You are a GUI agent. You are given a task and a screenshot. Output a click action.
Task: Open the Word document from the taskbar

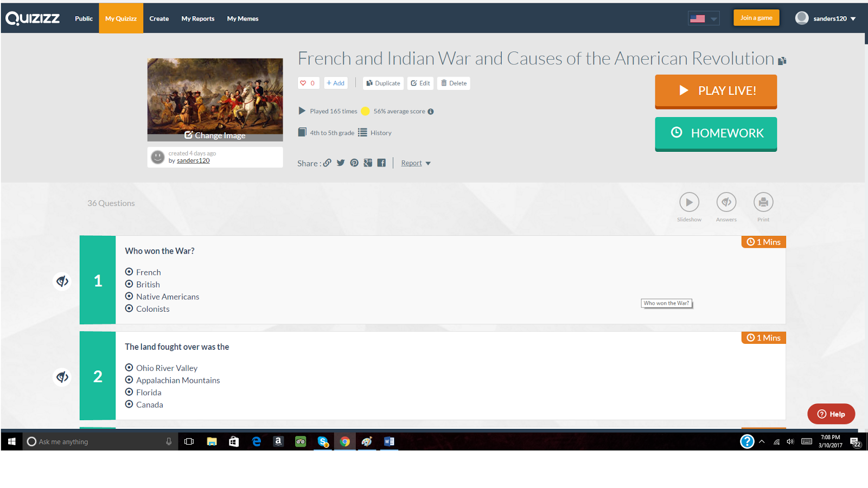389,441
